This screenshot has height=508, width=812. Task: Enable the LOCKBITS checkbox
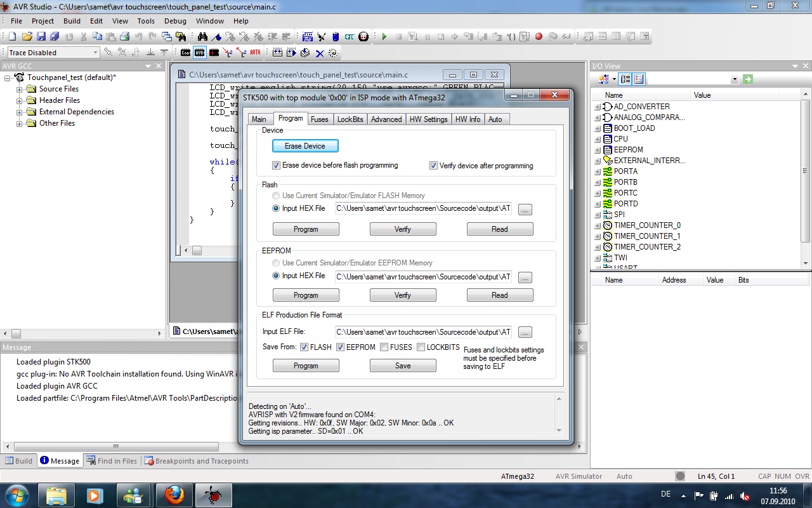tap(421, 347)
